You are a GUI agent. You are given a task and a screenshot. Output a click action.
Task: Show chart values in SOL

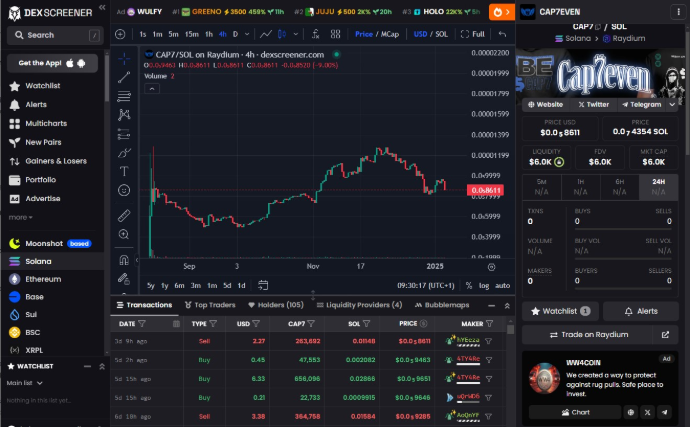tap(441, 34)
